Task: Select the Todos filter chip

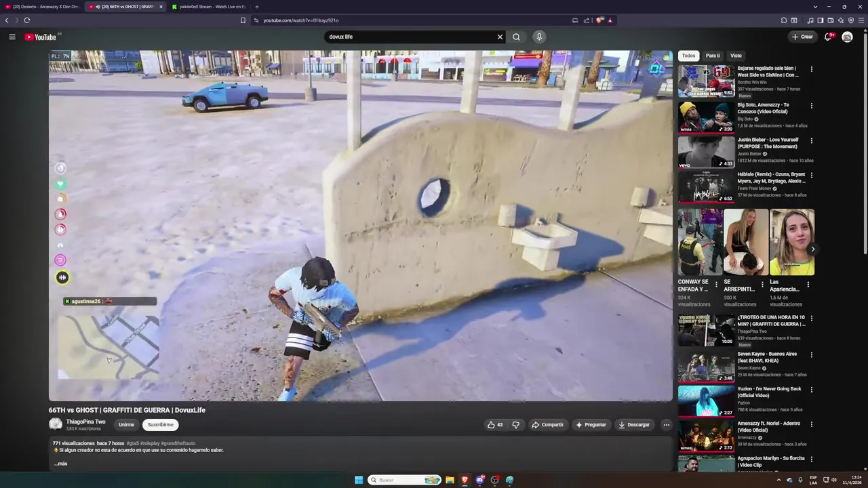Action: (688, 56)
